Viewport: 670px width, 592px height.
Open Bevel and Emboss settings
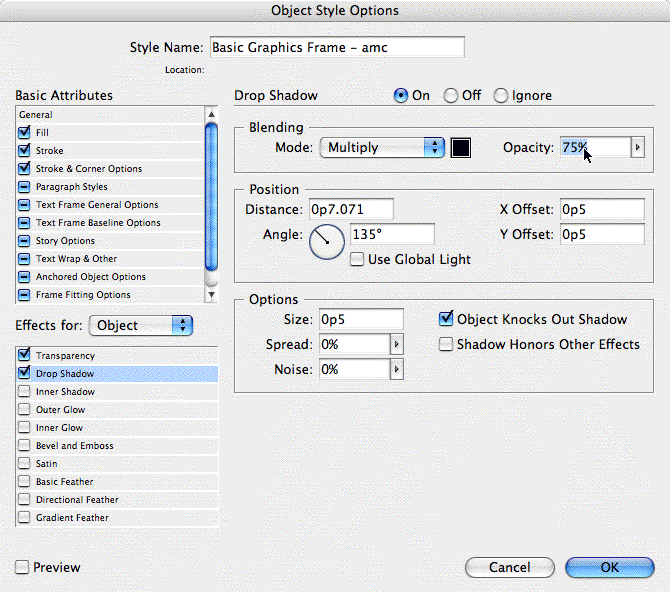[117, 445]
